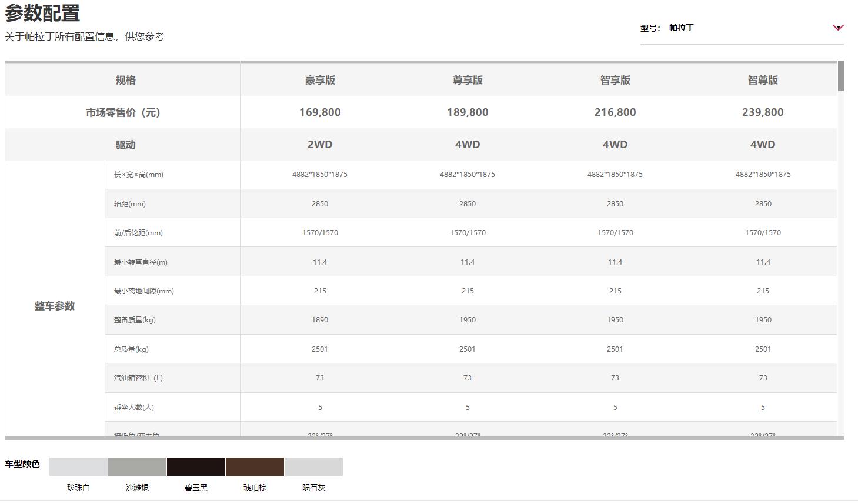Click the 豪享版 column header

tap(320, 80)
